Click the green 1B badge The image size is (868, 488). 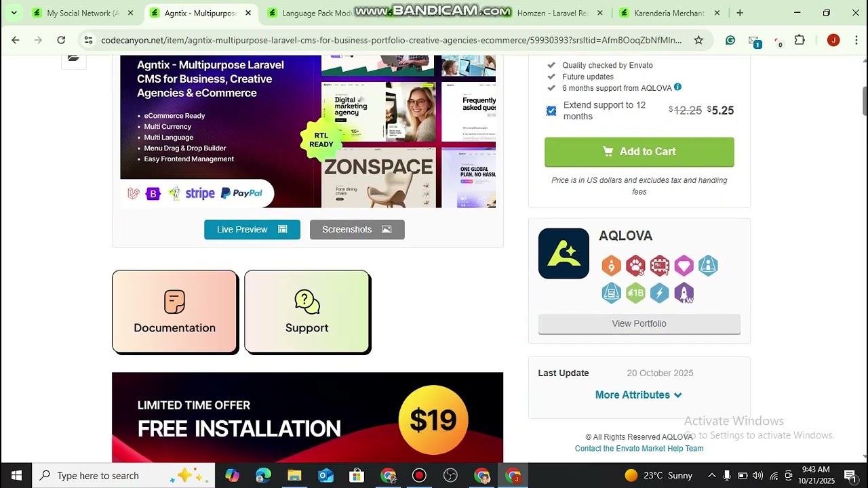pyautogui.click(x=635, y=293)
